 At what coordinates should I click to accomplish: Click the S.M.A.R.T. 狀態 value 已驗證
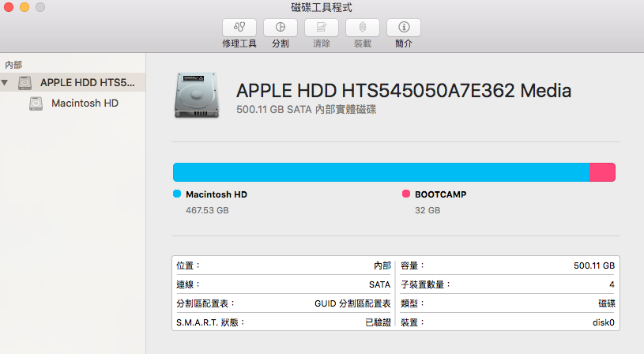click(378, 322)
